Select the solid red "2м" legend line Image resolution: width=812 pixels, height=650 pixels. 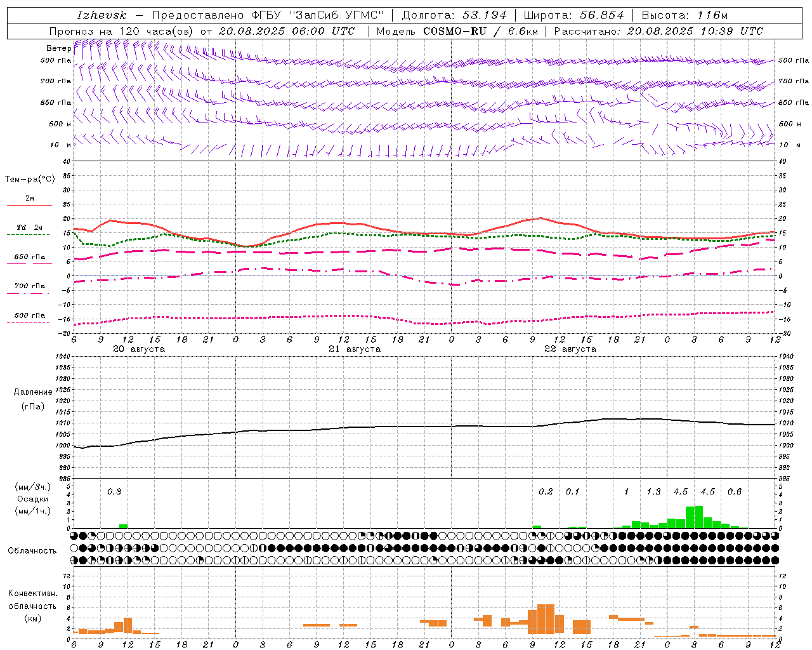coord(29,205)
